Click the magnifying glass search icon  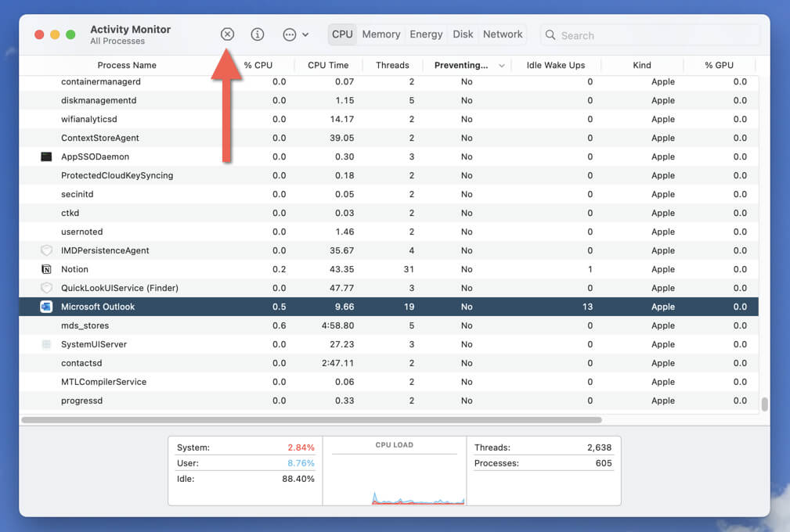pyautogui.click(x=550, y=35)
